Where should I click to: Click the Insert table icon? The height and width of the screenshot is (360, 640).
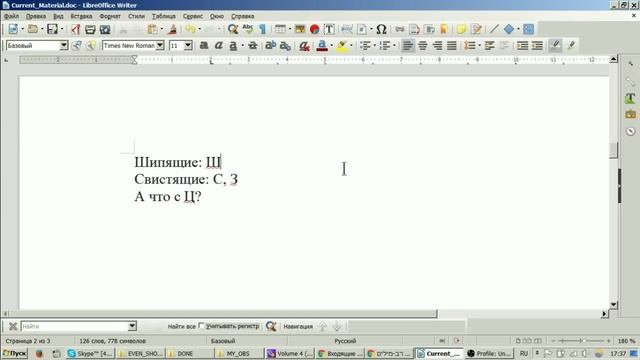pyautogui.click(x=280, y=29)
